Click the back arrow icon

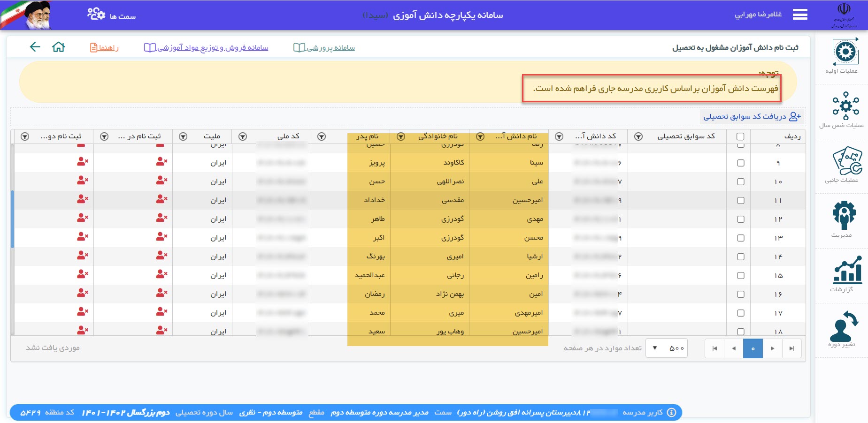click(35, 47)
